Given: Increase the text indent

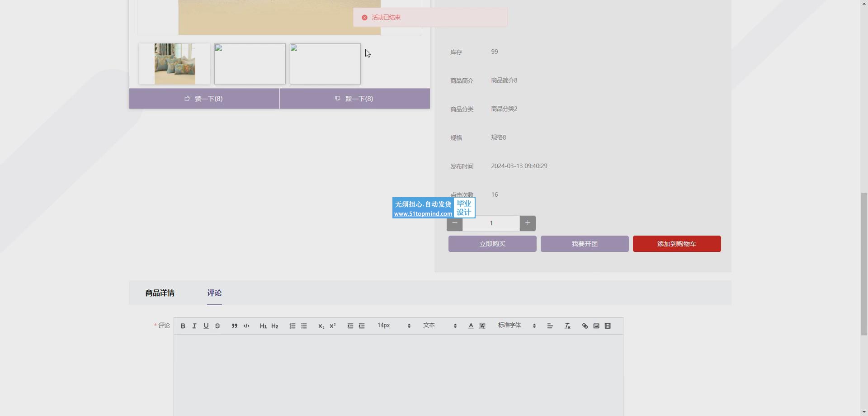Looking at the screenshot, I should pyautogui.click(x=362, y=326).
